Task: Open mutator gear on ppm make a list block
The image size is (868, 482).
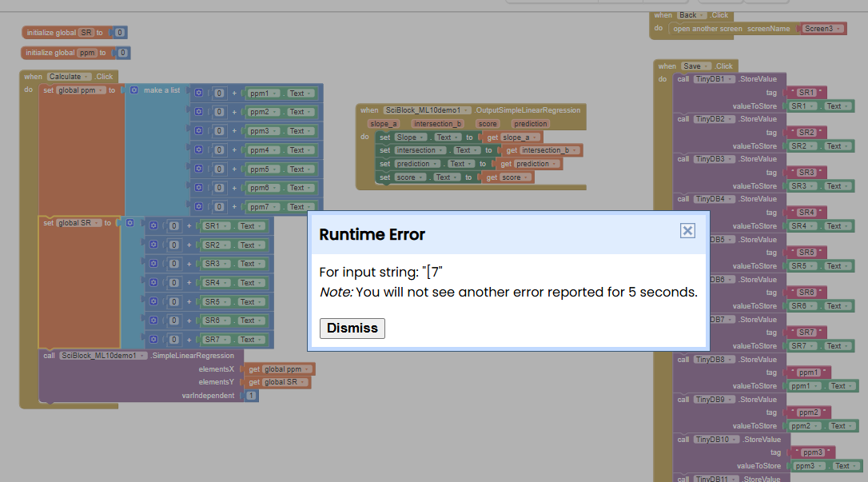Action: click(x=133, y=90)
